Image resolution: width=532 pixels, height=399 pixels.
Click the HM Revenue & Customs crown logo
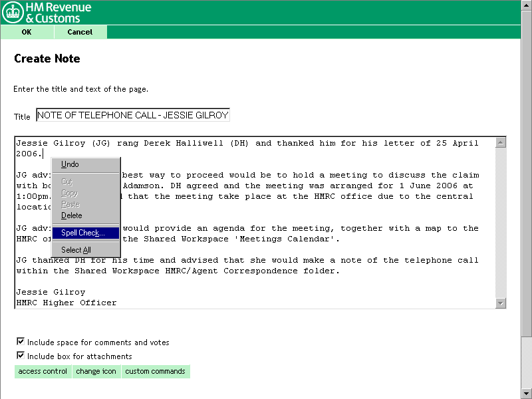13,13
